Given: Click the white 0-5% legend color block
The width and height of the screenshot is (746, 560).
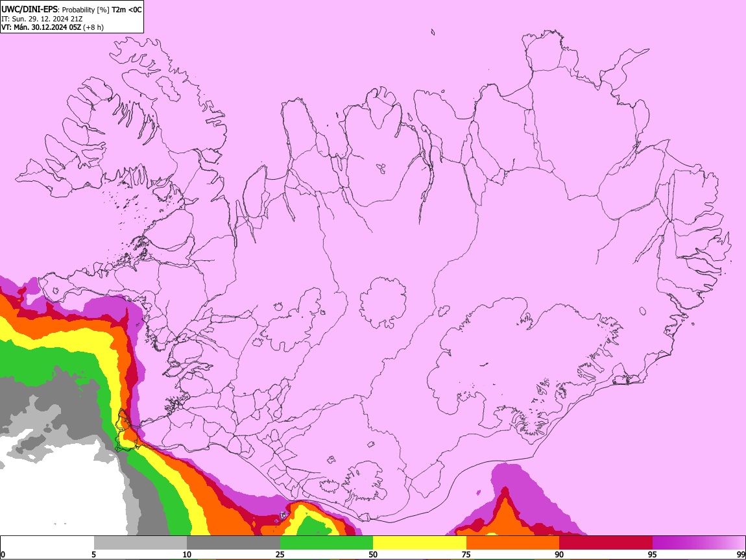Looking at the screenshot, I should (47, 543).
